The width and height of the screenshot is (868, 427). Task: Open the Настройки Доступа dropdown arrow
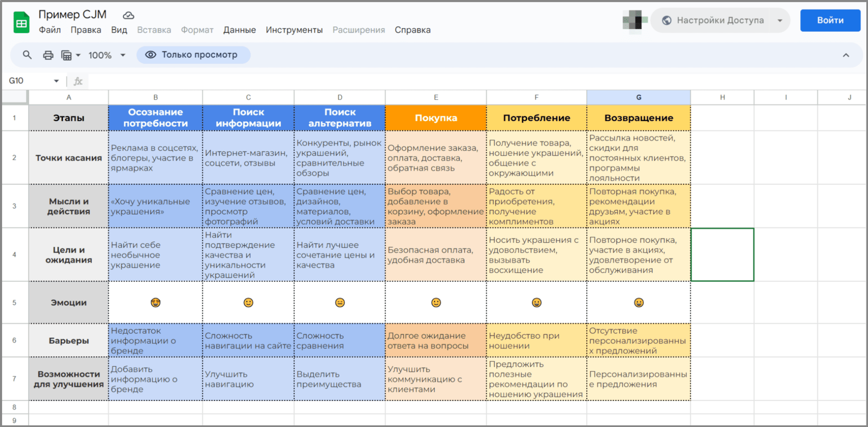click(780, 20)
